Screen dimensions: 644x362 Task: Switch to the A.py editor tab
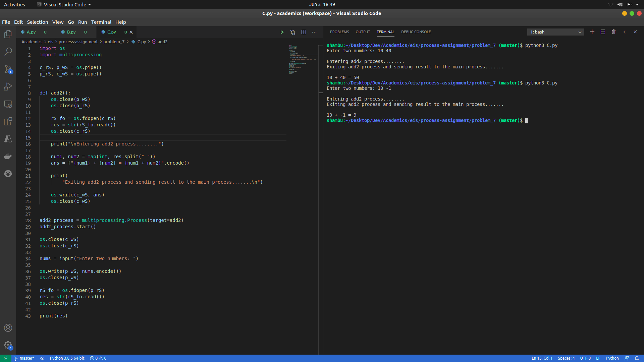31,32
